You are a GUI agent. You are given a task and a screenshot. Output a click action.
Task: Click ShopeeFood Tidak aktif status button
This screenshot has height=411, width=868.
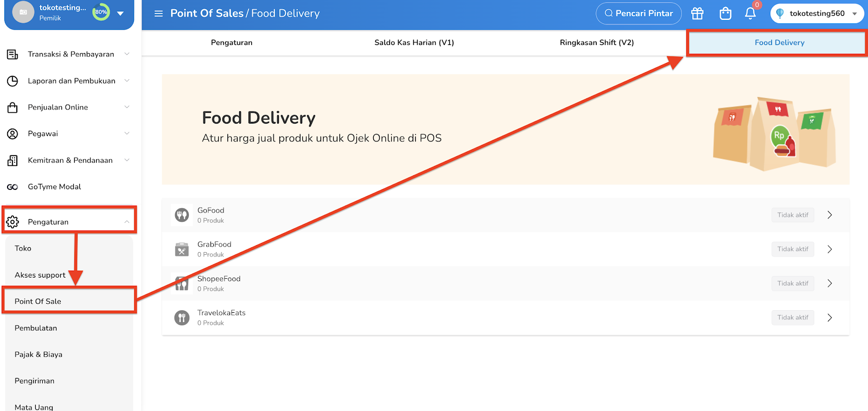(x=793, y=284)
